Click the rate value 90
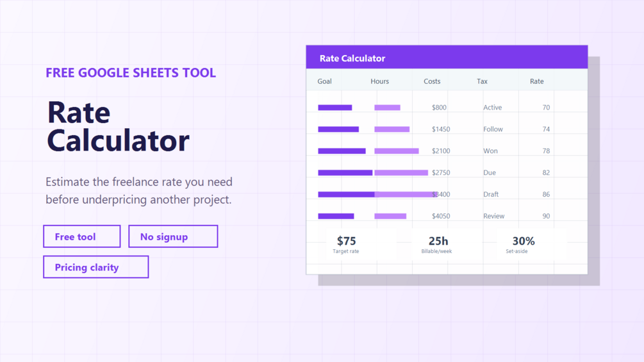The width and height of the screenshot is (644, 362). click(x=546, y=216)
